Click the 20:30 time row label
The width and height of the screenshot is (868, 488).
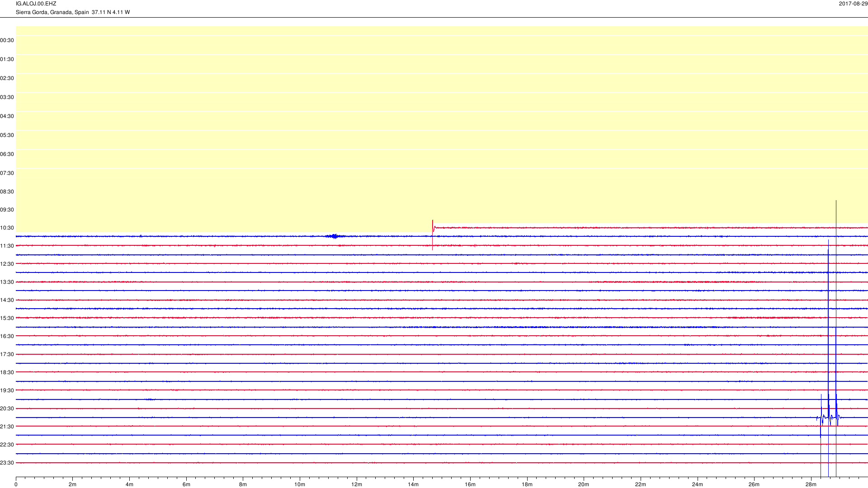pyautogui.click(x=7, y=408)
